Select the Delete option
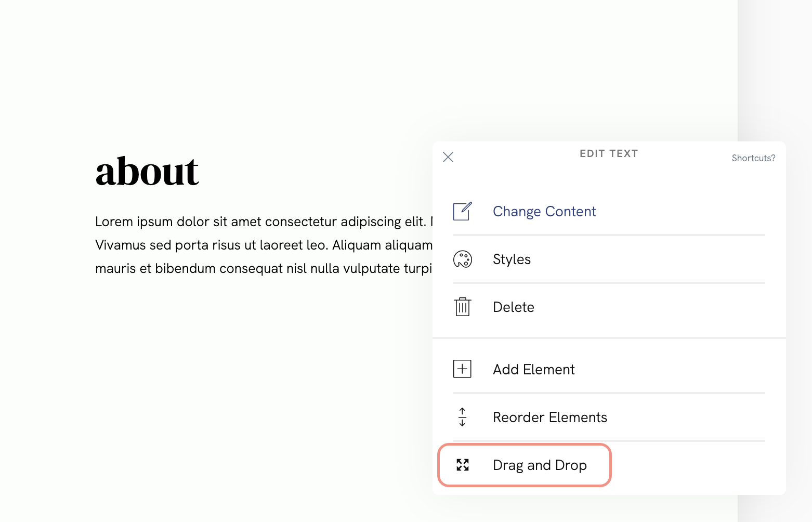Image resolution: width=812 pixels, height=522 pixels. coord(513,307)
